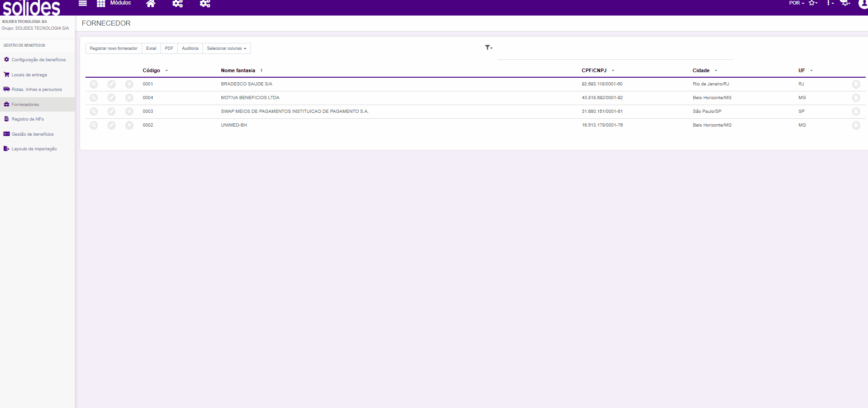Click the search input field beside filter
The width and height of the screenshot is (868, 408).
(x=615, y=53)
